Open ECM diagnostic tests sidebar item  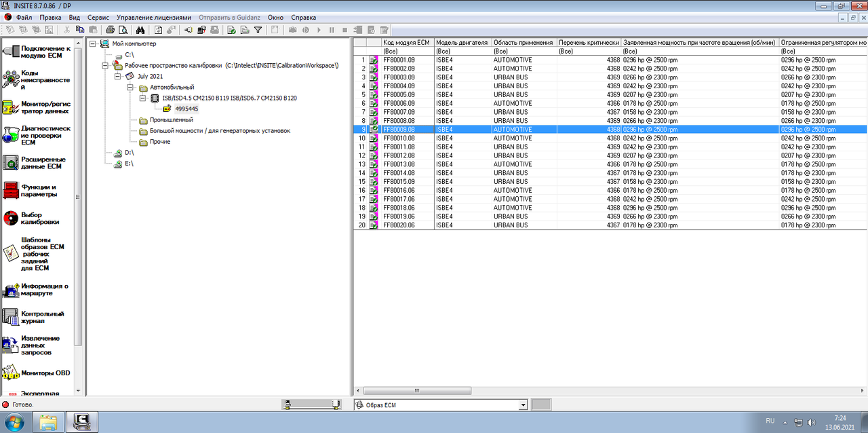(x=37, y=135)
